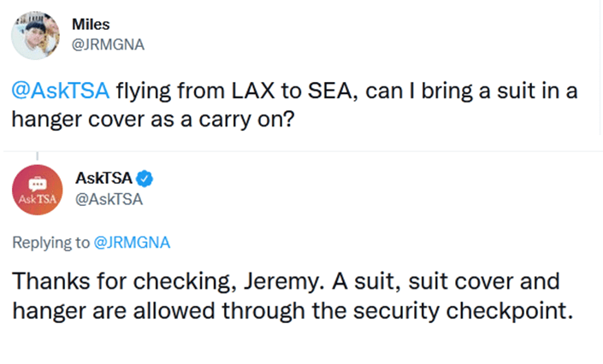Click the bold AskTSA display name
The image size is (603, 364).
click(103, 179)
